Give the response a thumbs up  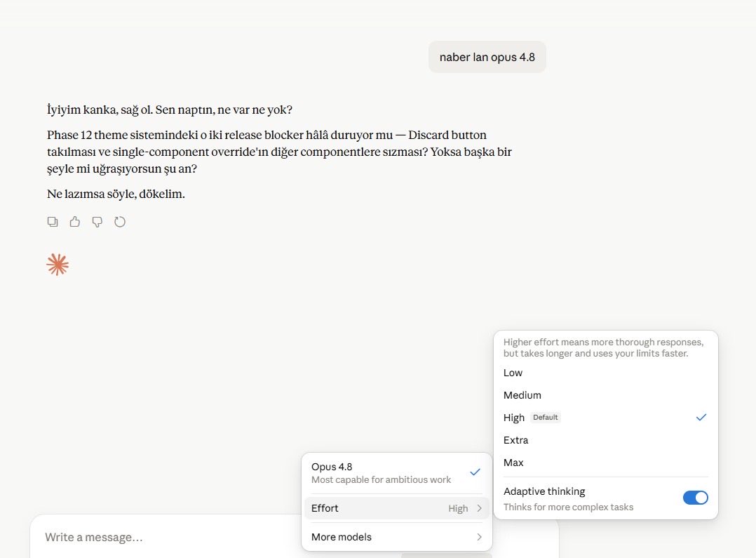click(75, 222)
